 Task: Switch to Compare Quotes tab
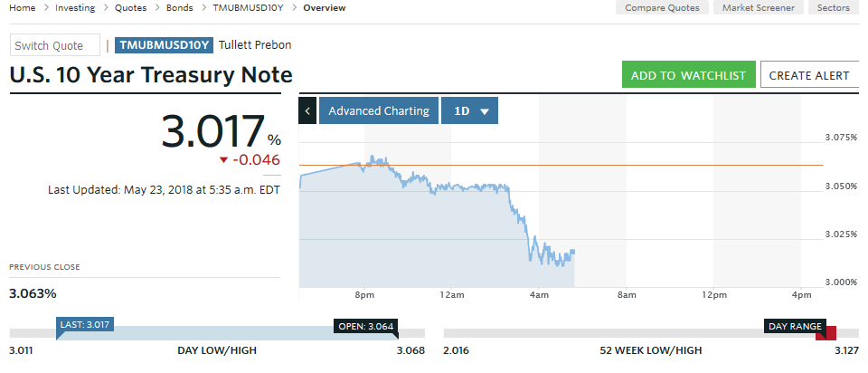[663, 8]
